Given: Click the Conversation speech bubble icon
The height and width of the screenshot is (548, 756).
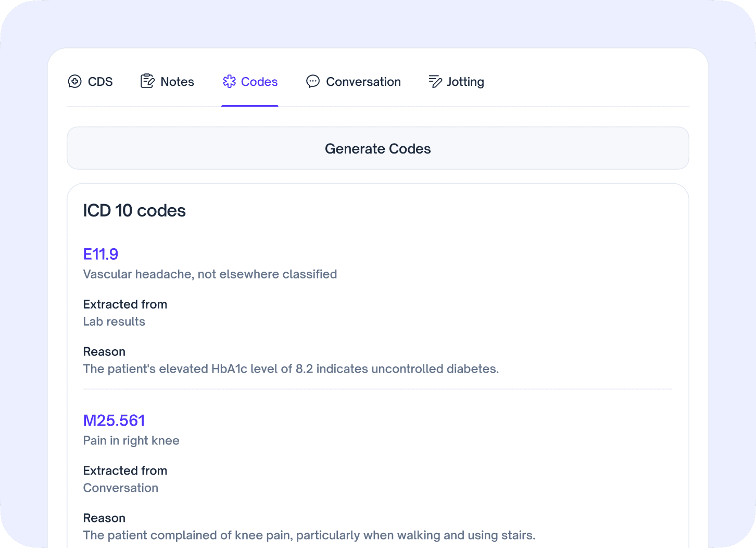Looking at the screenshot, I should click(x=313, y=81).
